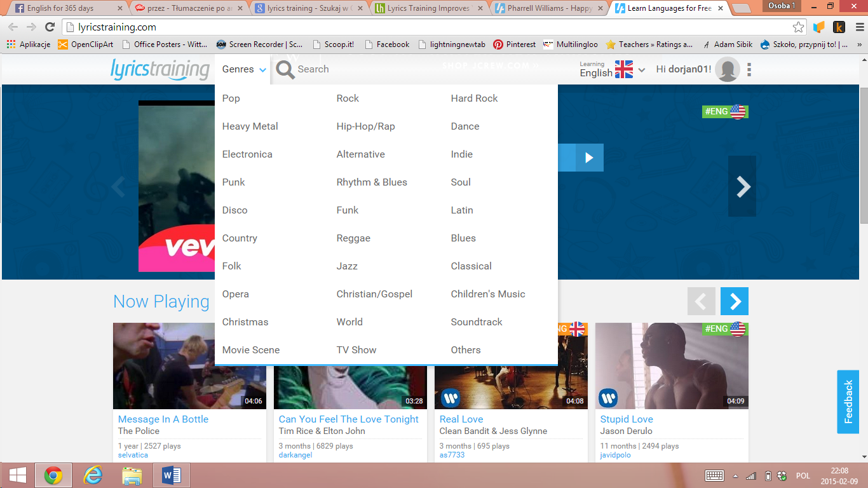Open the Stupid Love song link
This screenshot has height=488, width=868.
click(x=627, y=419)
